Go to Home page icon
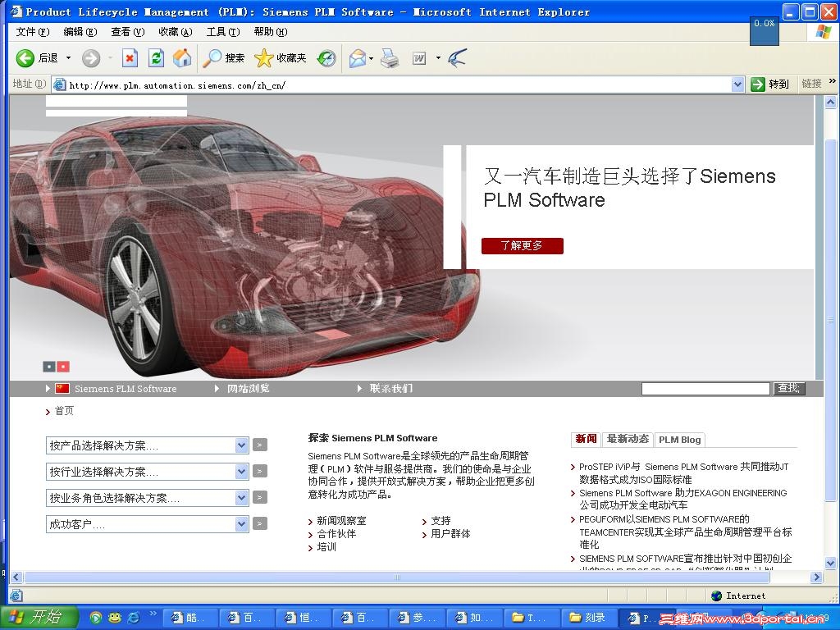 182,58
